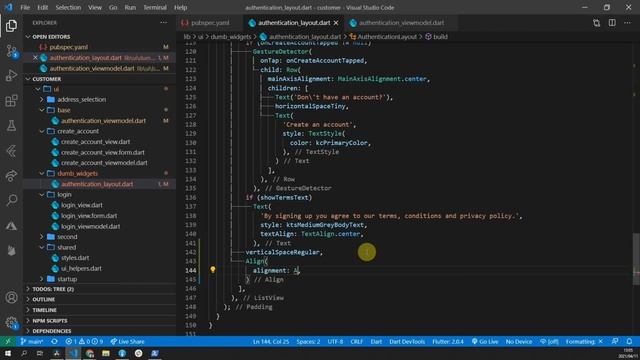Open login_view.dart in explorer
640x360 pixels.
[82, 205]
